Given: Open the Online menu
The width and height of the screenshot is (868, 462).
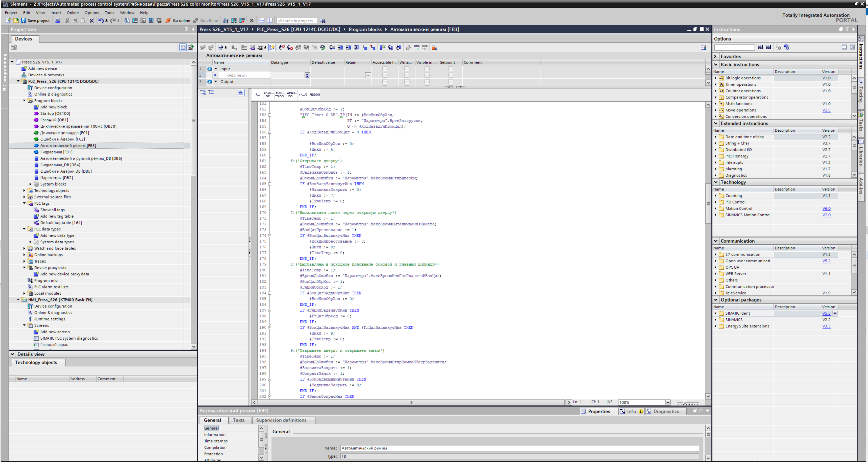Looking at the screenshot, I should tap(73, 12).
